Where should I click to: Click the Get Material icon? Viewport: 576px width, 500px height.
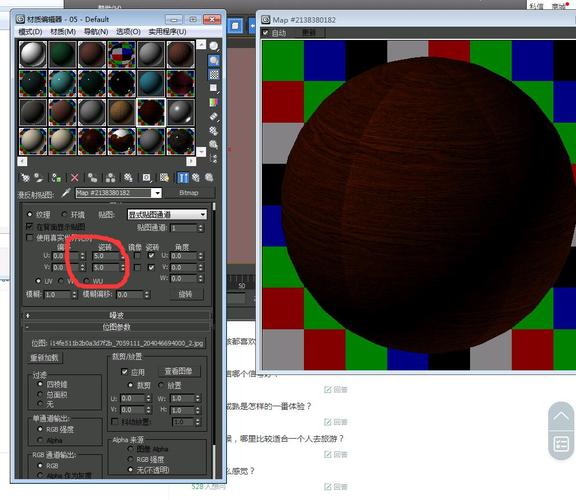[x=25, y=178]
